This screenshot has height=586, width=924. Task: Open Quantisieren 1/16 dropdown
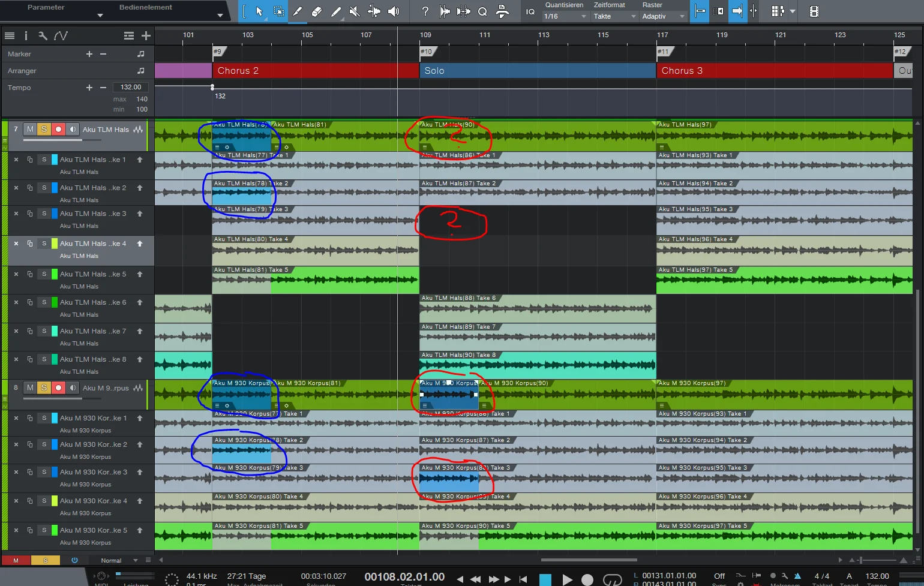(565, 16)
